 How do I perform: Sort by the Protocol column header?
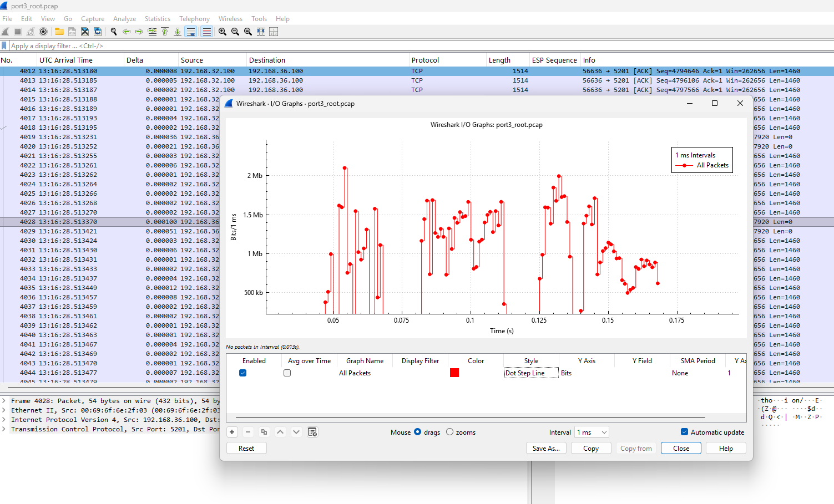point(447,60)
